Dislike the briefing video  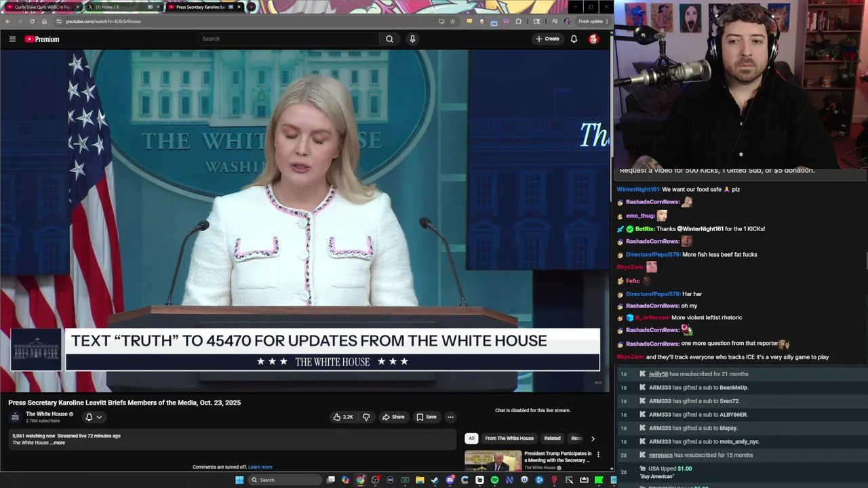(x=366, y=417)
